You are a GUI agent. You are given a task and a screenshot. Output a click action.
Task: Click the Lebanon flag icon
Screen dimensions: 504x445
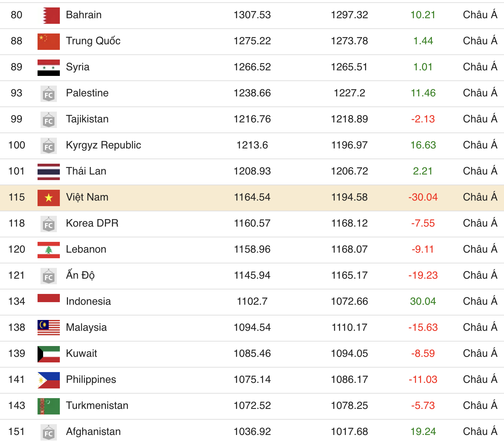(49, 250)
